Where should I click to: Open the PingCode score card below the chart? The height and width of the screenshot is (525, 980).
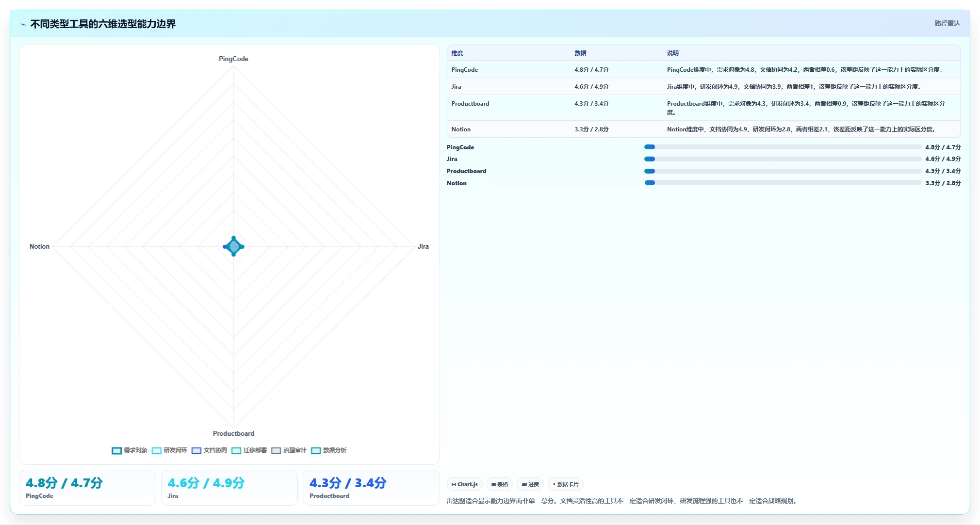click(x=87, y=488)
